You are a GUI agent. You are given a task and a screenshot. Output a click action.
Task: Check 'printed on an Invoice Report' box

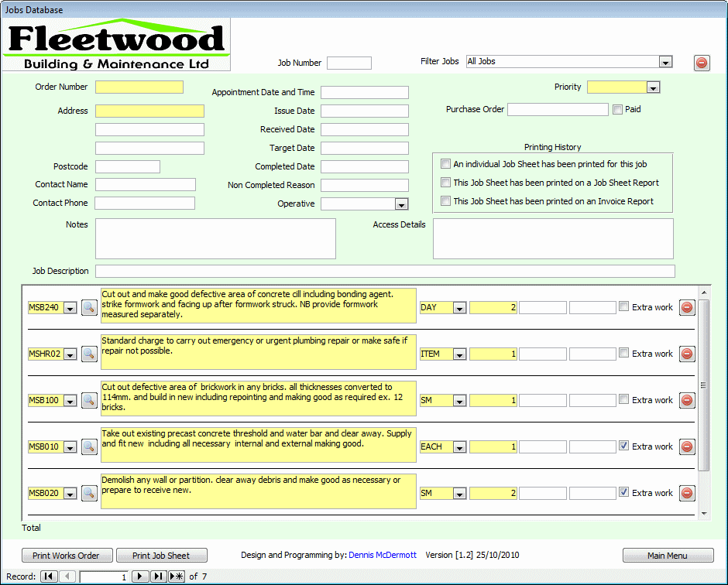[x=445, y=201]
